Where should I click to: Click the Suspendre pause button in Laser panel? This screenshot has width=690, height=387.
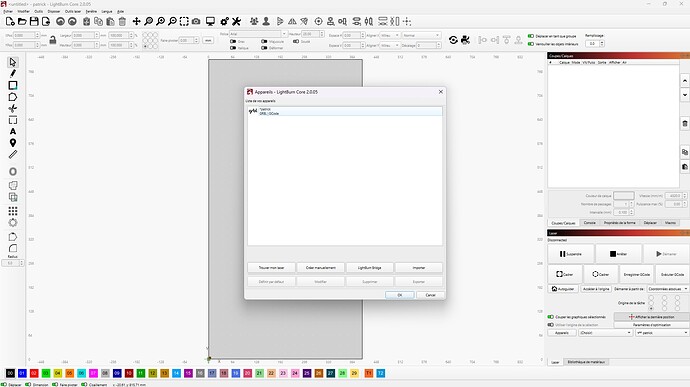[571, 254]
